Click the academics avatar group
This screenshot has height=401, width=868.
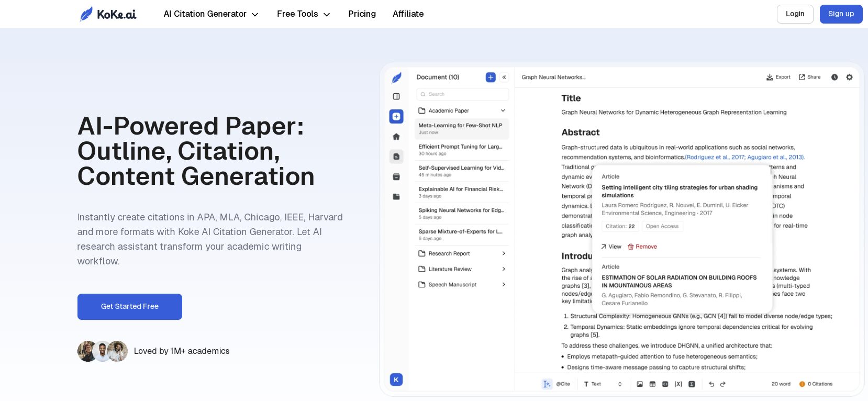103,351
